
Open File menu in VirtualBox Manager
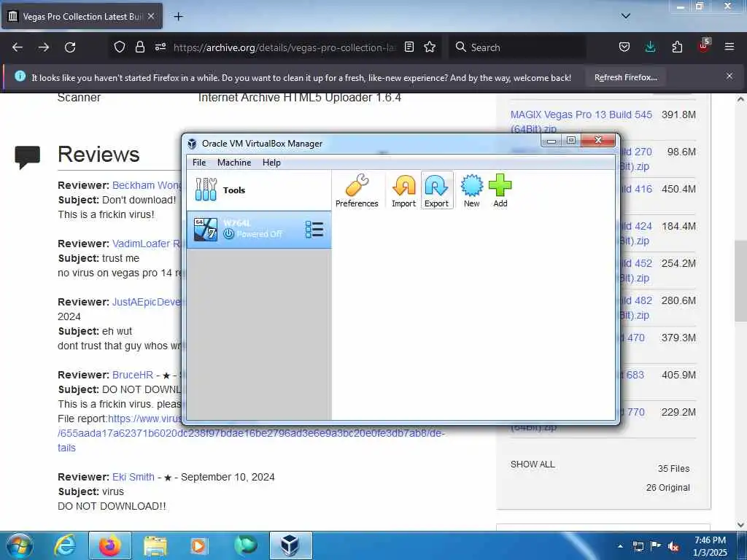(x=199, y=163)
